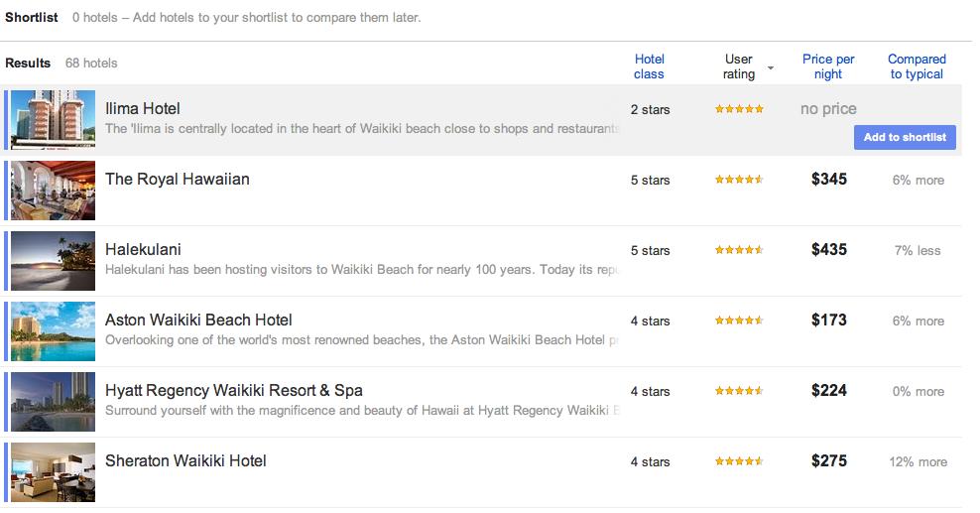Click the $345 price for Royal Hawaiian
Screen dimensions: 980x513
pos(829,180)
